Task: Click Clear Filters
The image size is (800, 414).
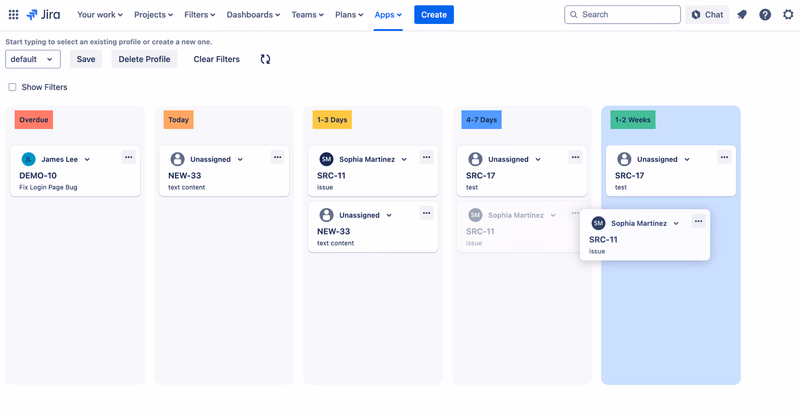Action: coord(216,59)
